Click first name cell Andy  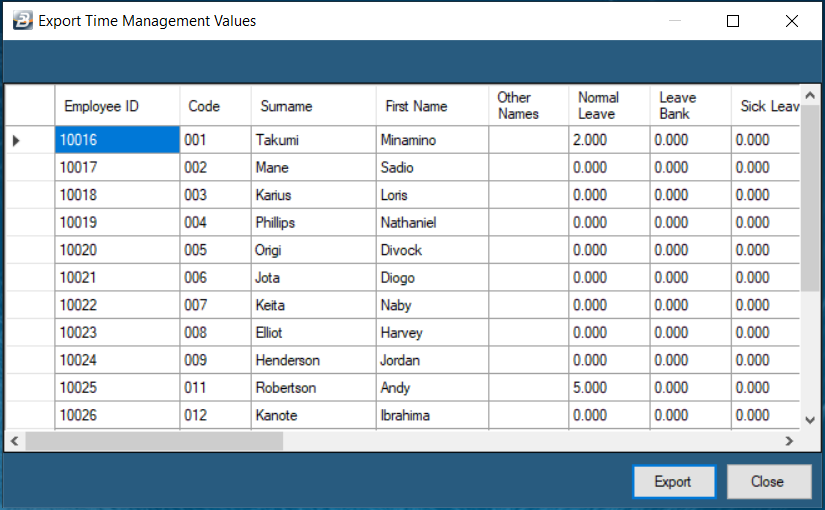[432, 387]
